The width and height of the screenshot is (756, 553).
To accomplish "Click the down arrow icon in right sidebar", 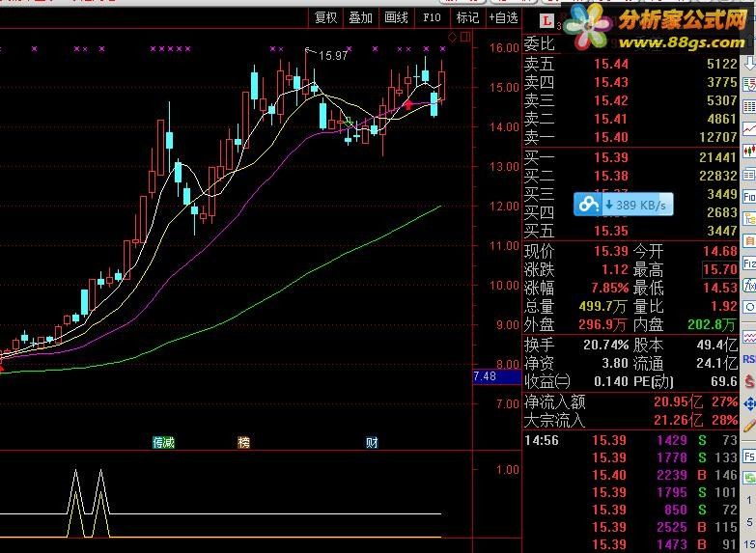I will pos(749,63).
